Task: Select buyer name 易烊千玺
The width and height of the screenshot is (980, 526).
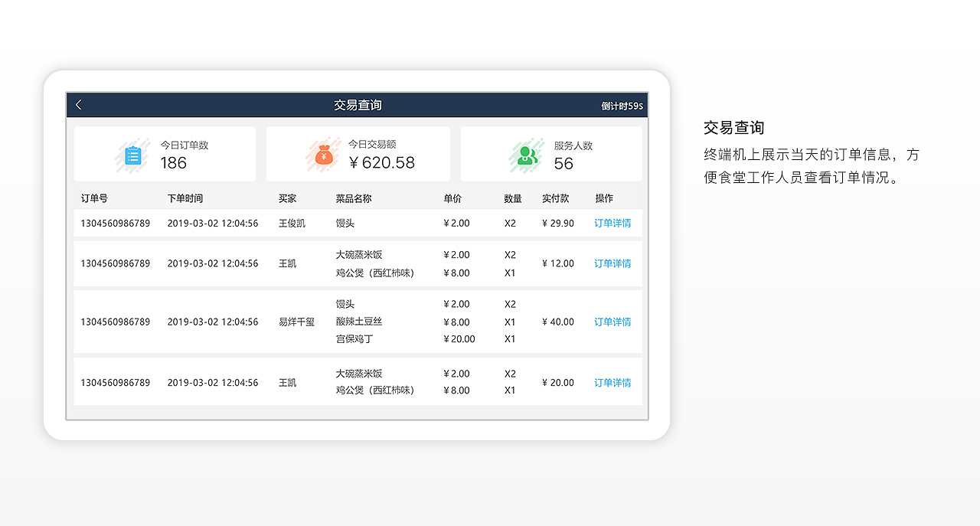Action: [x=296, y=322]
